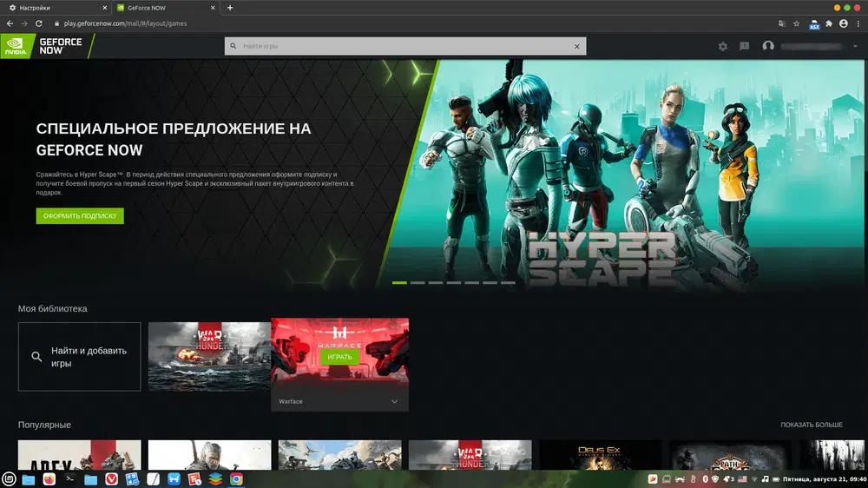The height and width of the screenshot is (488, 868).
Task: Click the Chrome icon in taskbar
Action: click(x=236, y=479)
